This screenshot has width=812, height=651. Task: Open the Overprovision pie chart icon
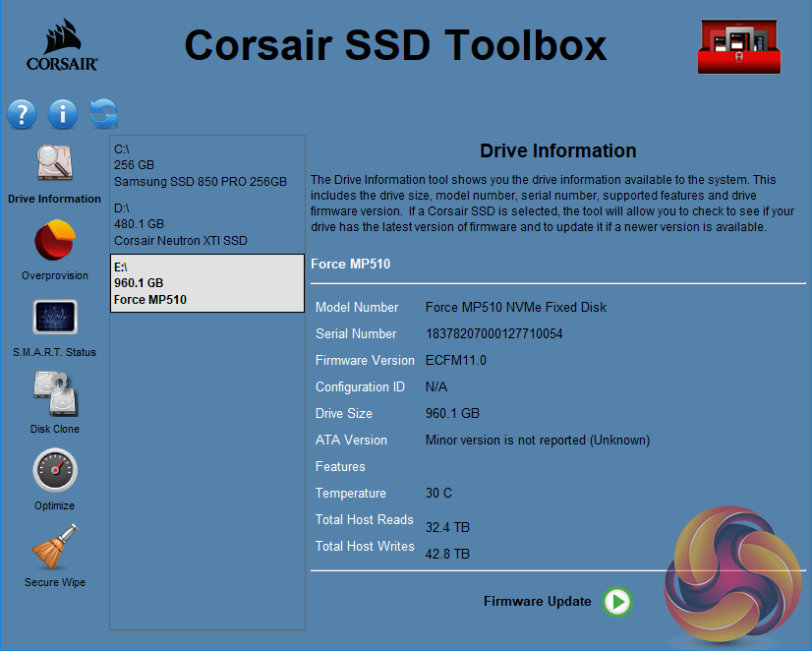[55, 240]
